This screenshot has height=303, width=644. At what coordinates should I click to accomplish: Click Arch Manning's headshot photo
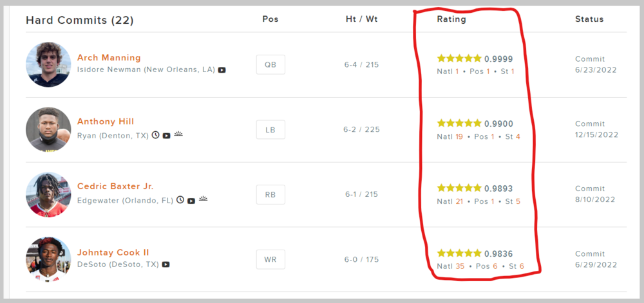[48, 64]
